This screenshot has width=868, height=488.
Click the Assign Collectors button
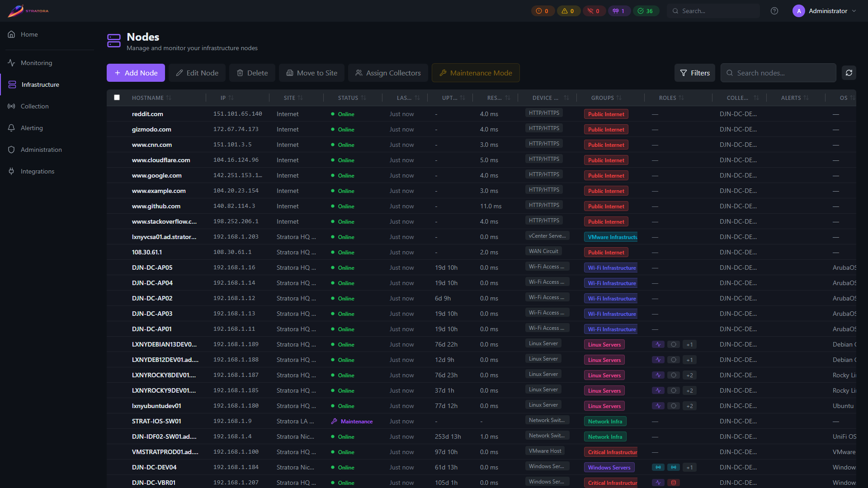click(x=388, y=73)
